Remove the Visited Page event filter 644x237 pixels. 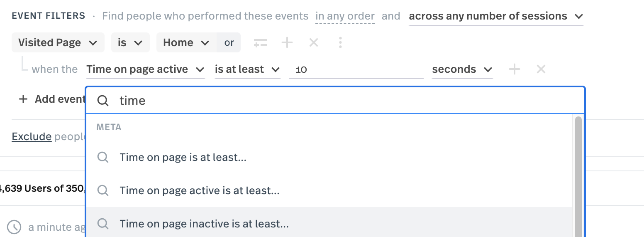[314, 42]
